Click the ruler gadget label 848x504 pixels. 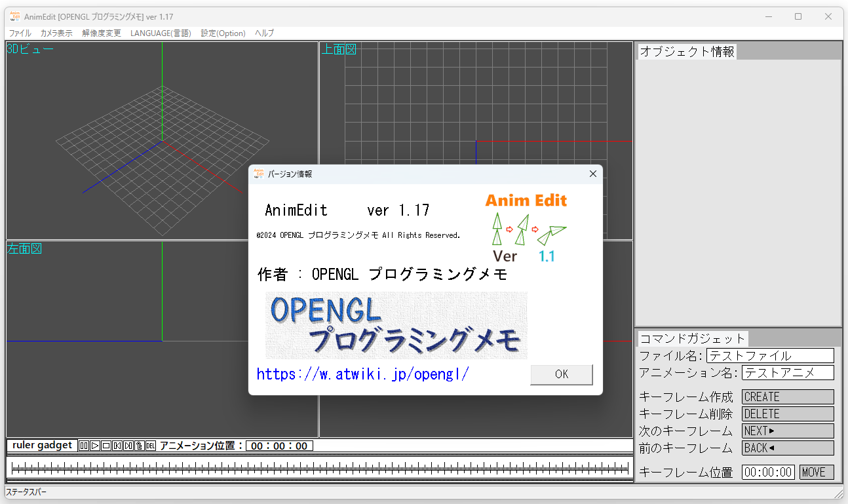tap(42, 445)
